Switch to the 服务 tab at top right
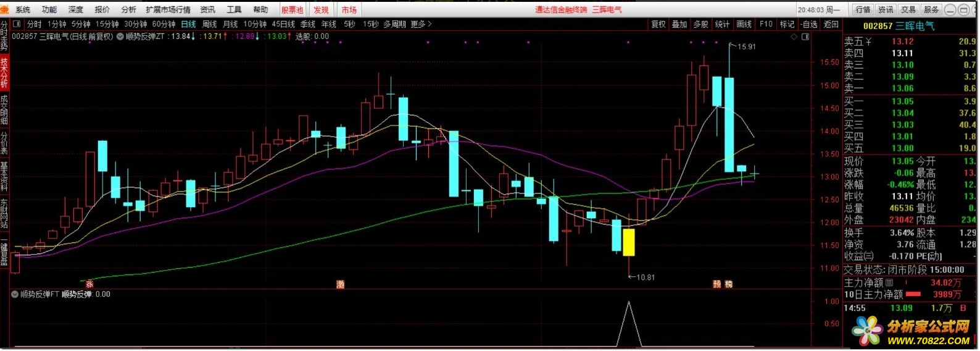Image resolution: width=980 pixels, height=351 pixels. click(x=931, y=9)
